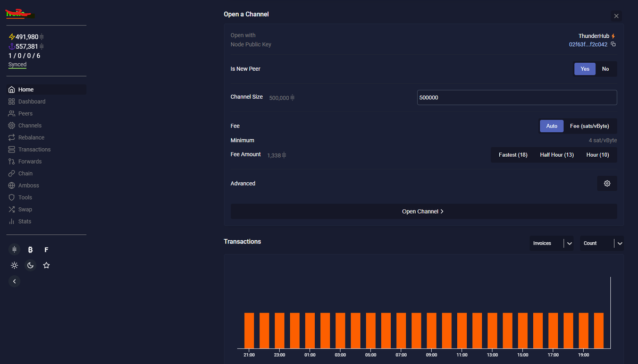
Task: Select the star theme icon
Action: tap(46, 265)
